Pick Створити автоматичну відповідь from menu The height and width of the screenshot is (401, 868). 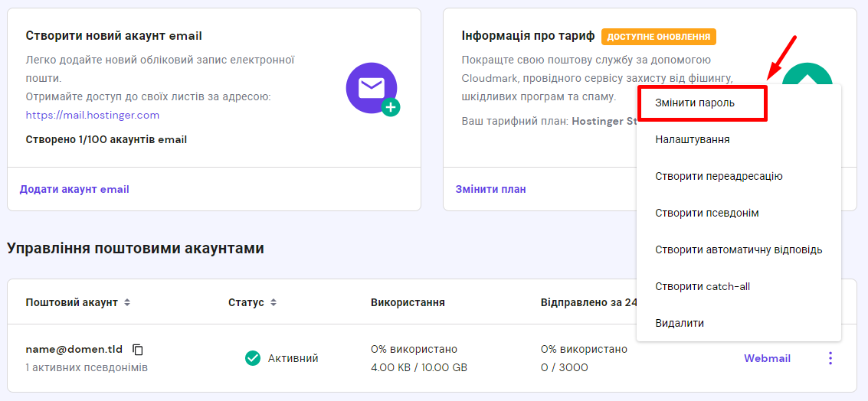(739, 249)
